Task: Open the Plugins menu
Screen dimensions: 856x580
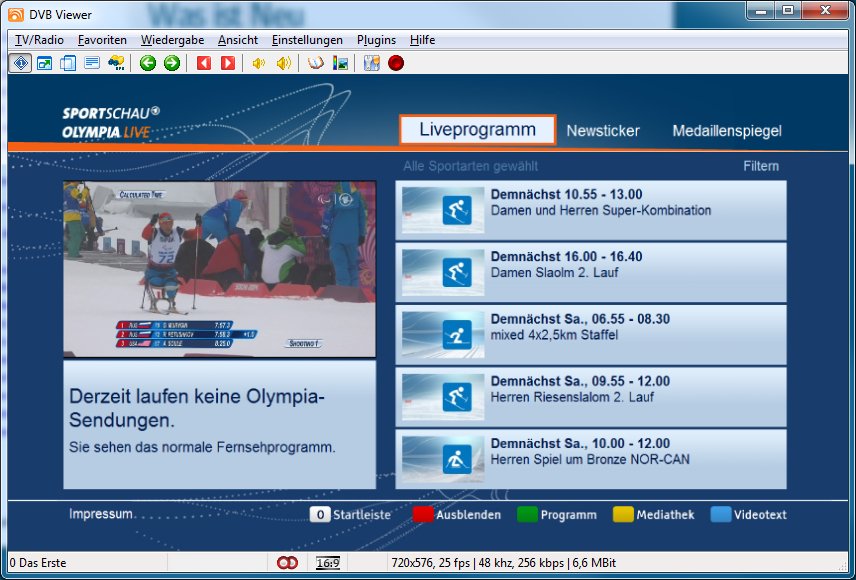Action: click(x=376, y=40)
